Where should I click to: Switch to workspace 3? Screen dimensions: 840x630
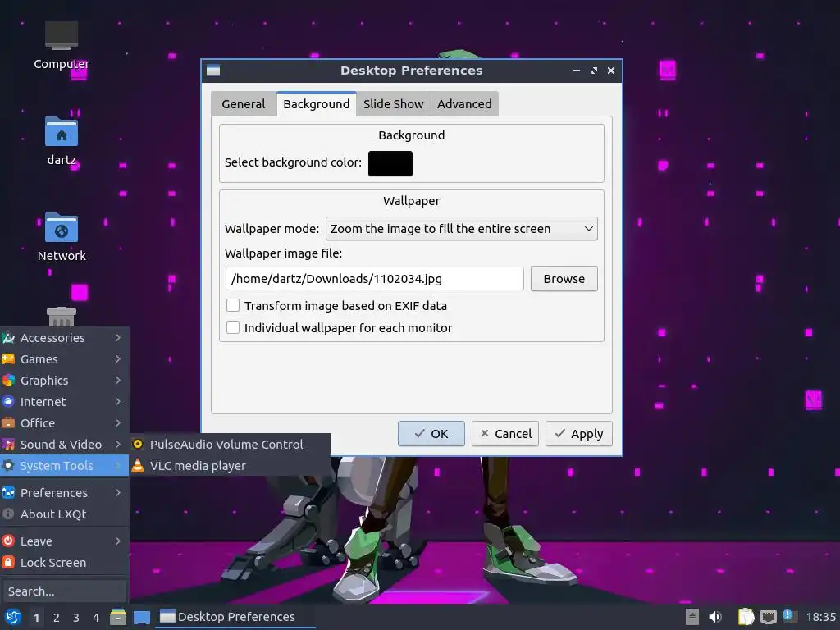[x=76, y=618]
